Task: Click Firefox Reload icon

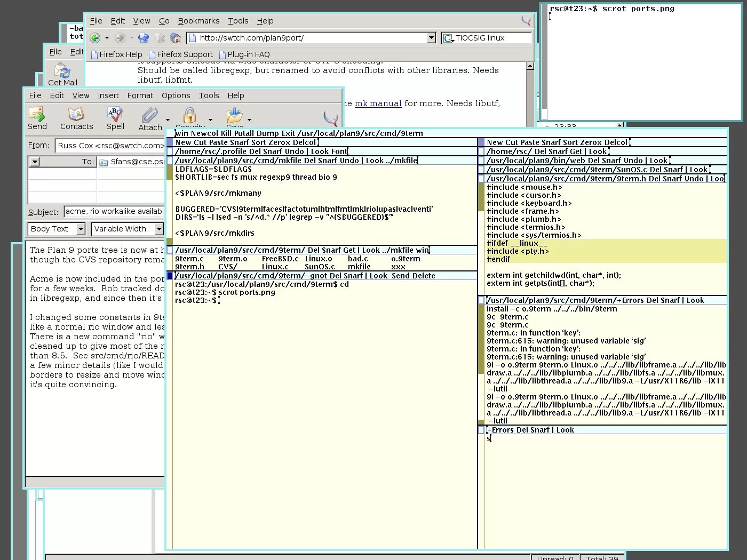Action: coord(144,38)
